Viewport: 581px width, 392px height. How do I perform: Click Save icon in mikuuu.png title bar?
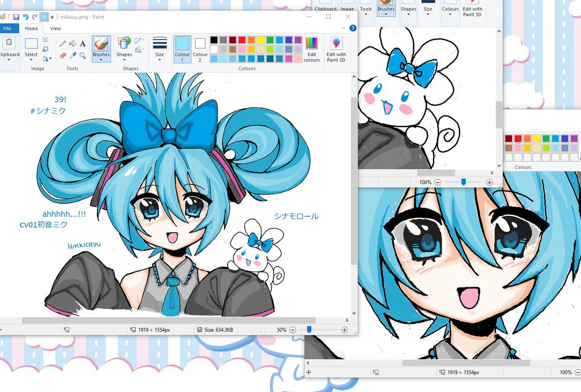[16, 17]
